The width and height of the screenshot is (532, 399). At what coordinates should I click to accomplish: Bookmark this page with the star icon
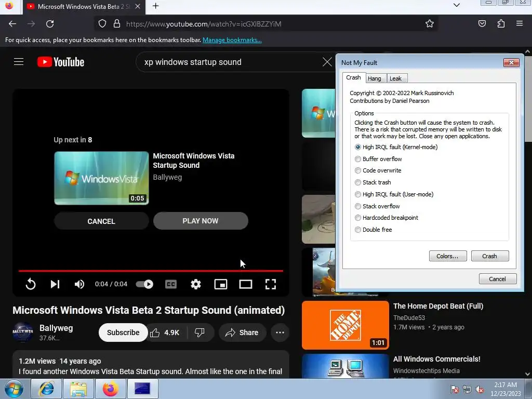pyautogui.click(x=430, y=24)
